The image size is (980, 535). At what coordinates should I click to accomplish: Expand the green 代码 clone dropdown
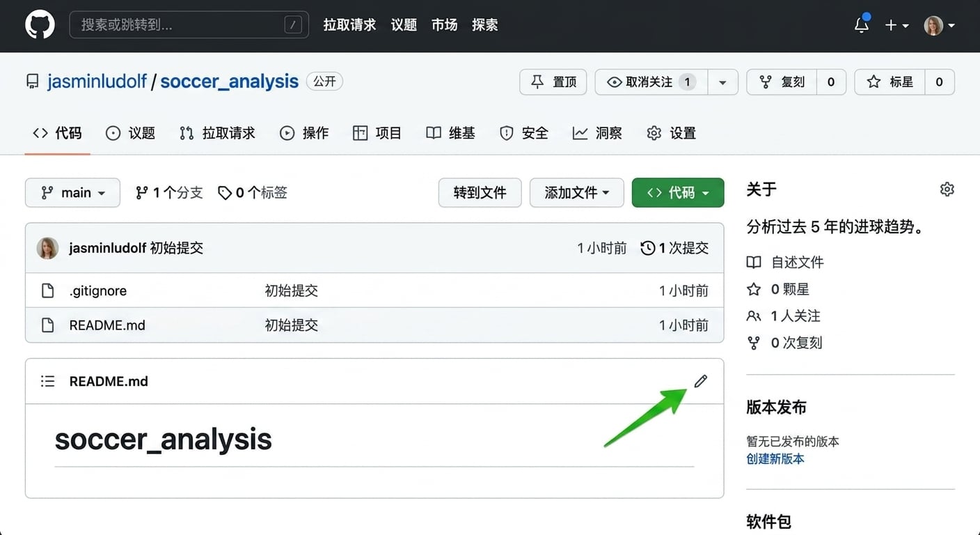[678, 193]
